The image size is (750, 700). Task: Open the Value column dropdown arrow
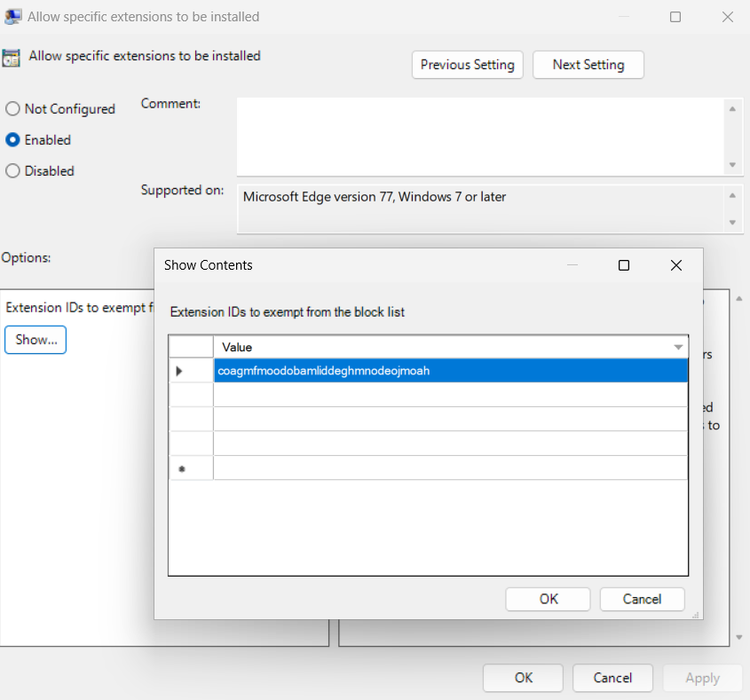[679, 347]
